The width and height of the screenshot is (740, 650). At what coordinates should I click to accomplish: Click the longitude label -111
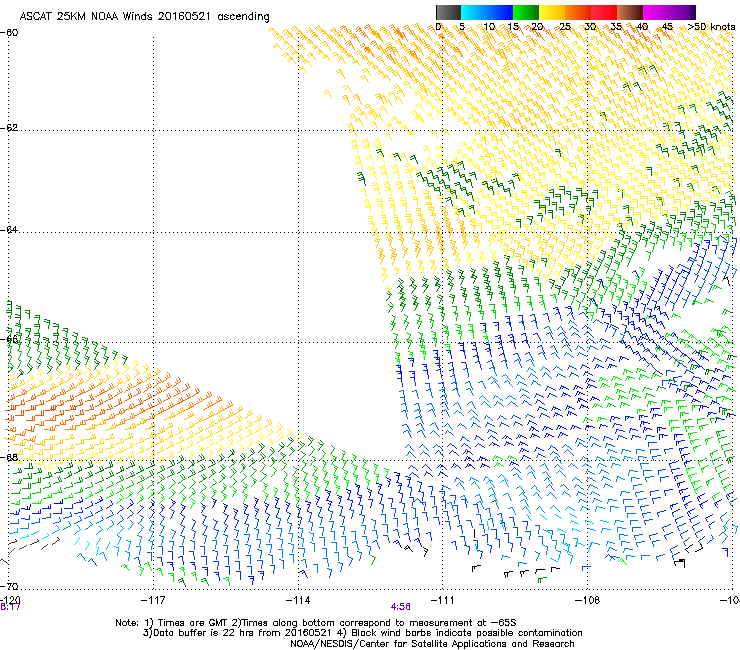click(442, 600)
